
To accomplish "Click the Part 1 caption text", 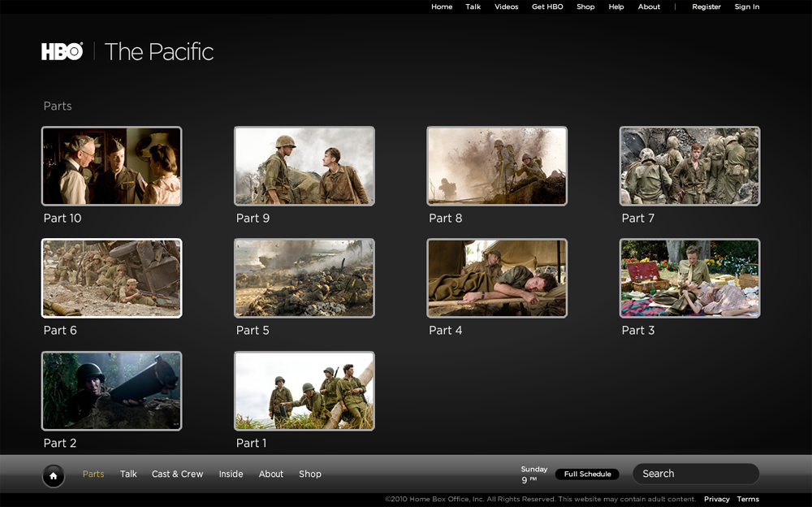I will [x=251, y=444].
